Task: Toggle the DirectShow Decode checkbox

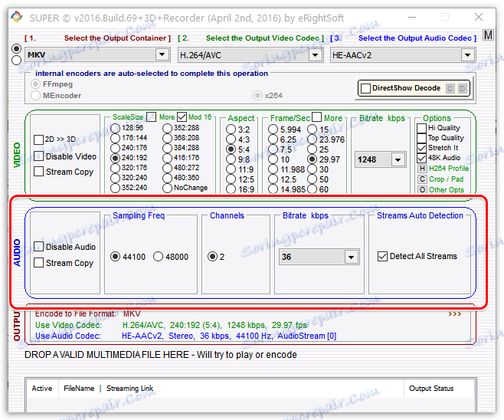Action: tap(365, 88)
